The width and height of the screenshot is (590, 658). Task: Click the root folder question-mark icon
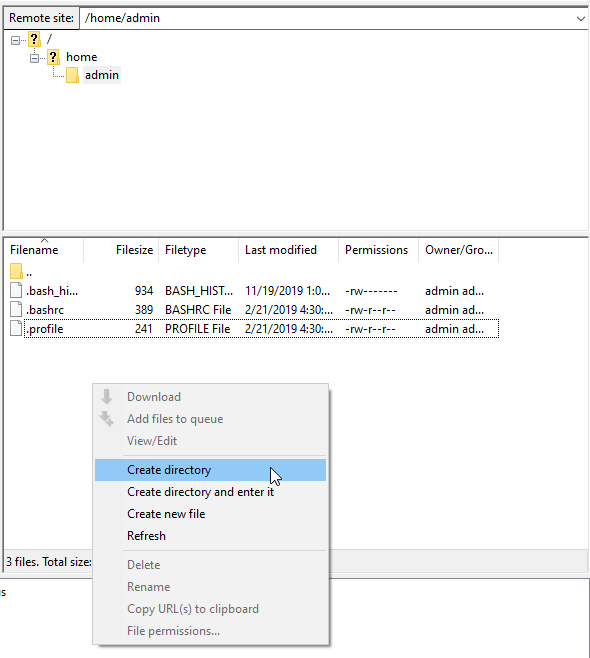(34, 40)
